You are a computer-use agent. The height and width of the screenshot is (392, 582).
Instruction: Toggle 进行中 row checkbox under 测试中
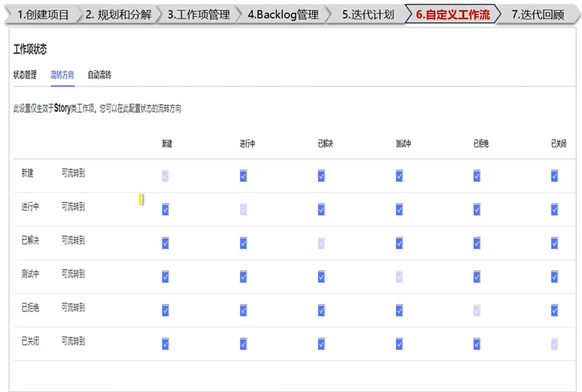(x=400, y=210)
